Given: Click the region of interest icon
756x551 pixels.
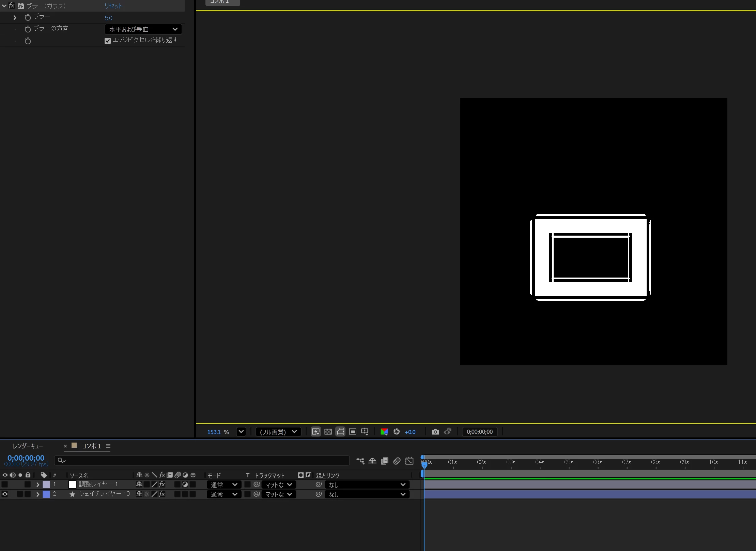Looking at the screenshot, I should click(x=353, y=432).
